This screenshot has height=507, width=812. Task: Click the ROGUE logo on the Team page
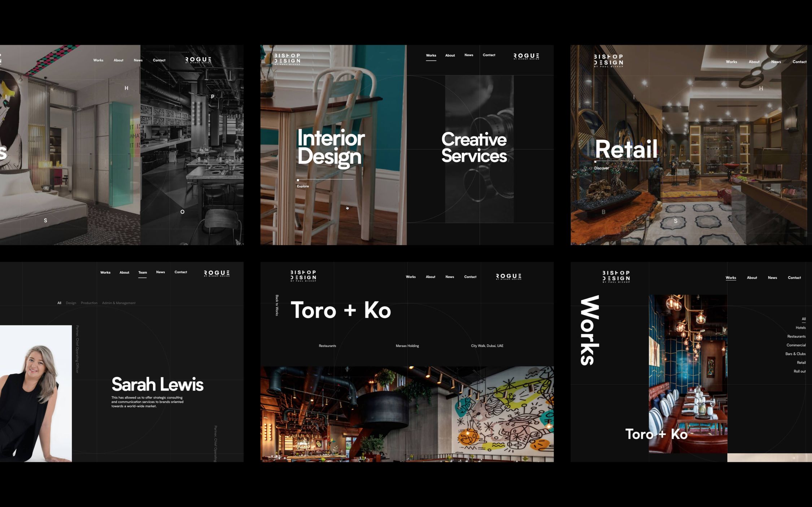(x=217, y=273)
